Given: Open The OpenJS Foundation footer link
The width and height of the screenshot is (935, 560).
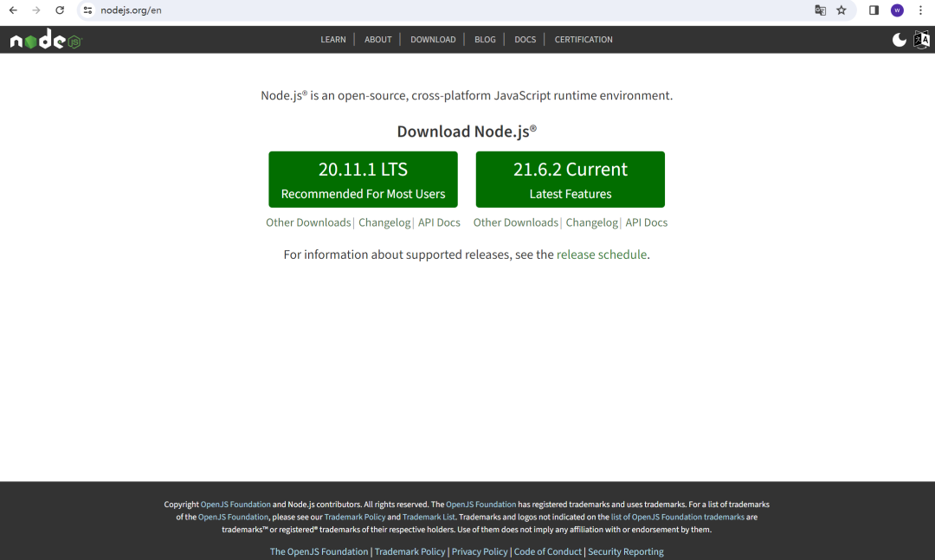Looking at the screenshot, I should click(x=319, y=551).
